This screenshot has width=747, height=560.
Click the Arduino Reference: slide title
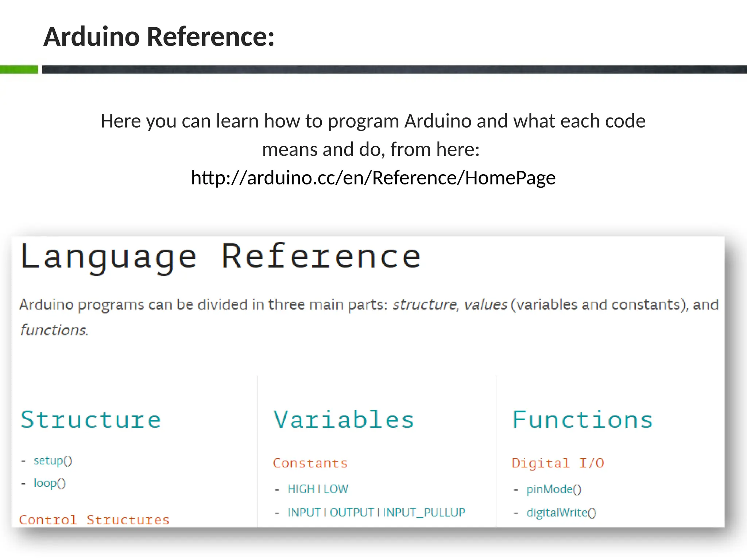tap(159, 37)
